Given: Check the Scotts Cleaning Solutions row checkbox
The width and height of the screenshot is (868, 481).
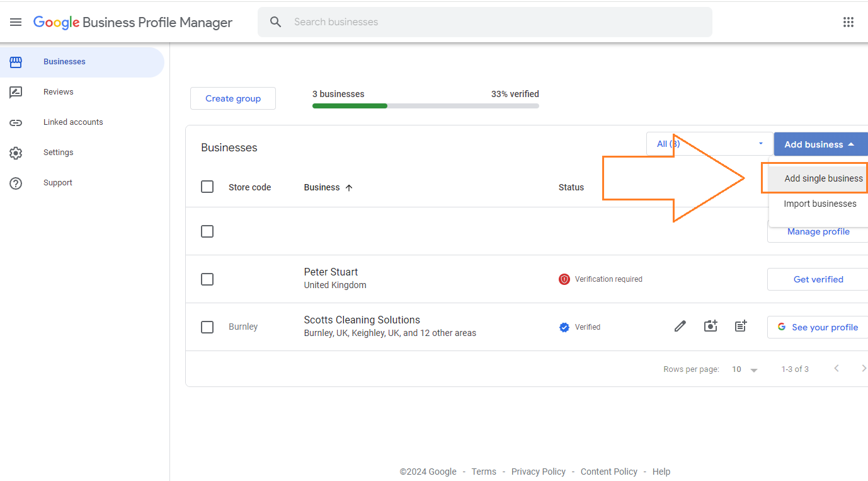Looking at the screenshot, I should (207, 327).
